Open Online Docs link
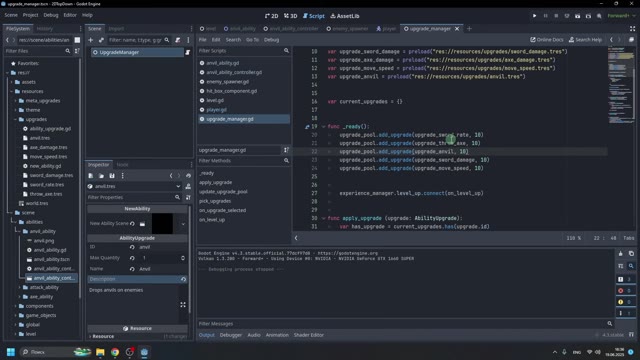The image size is (640, 360). [547, 40]
